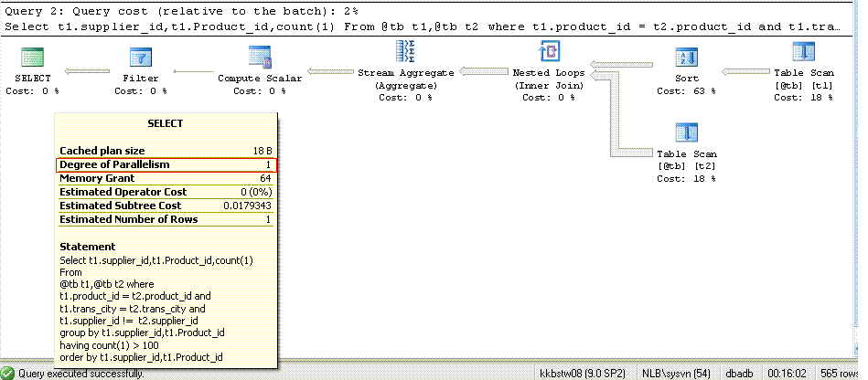Select the Compute Scalar operator icon
The width and height of the screenshot is (868, 380).
point(260,57)
